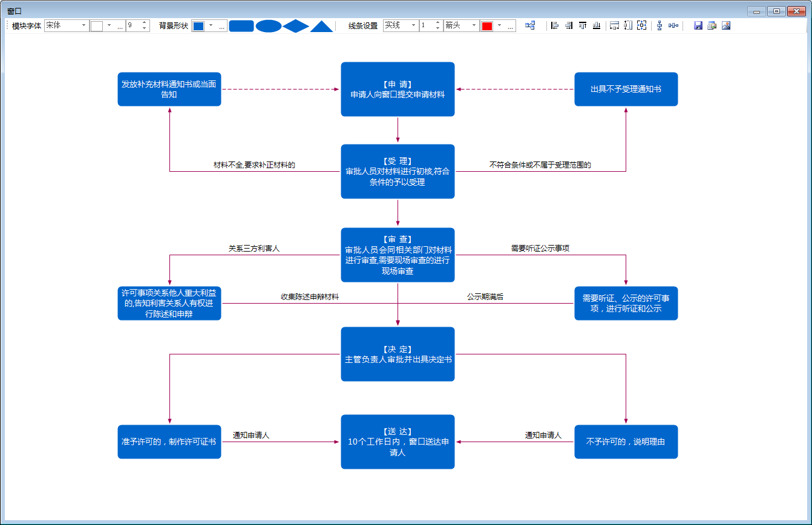
Task: Distribute modules evenly in horizontal spacing
Action: click(x=673, y=25)
